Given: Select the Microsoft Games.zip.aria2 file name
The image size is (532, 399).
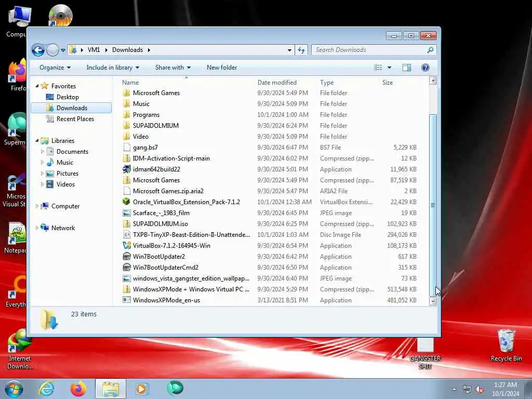Looking at the screenshot, I should 168,191.
